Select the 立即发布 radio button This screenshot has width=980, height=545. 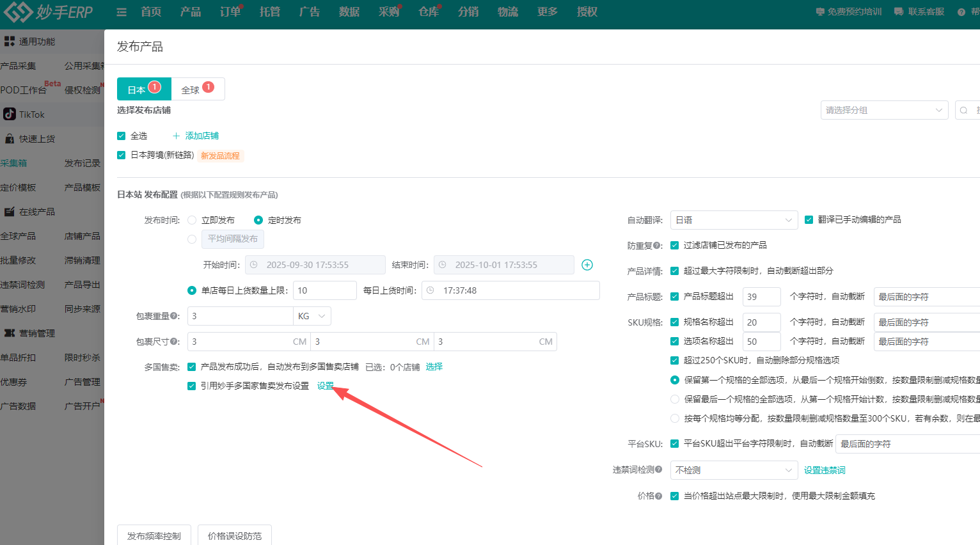coord(191,219)
